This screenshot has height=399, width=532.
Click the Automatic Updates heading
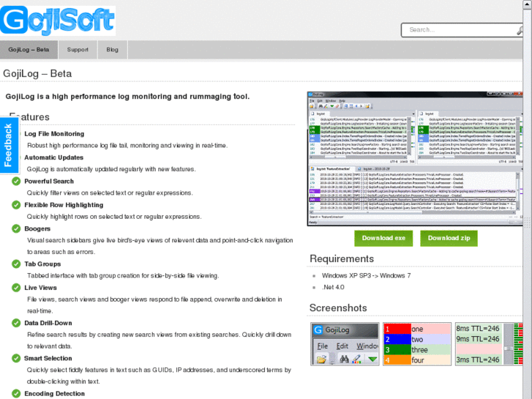pyautogui.click(x=53, y=157)
